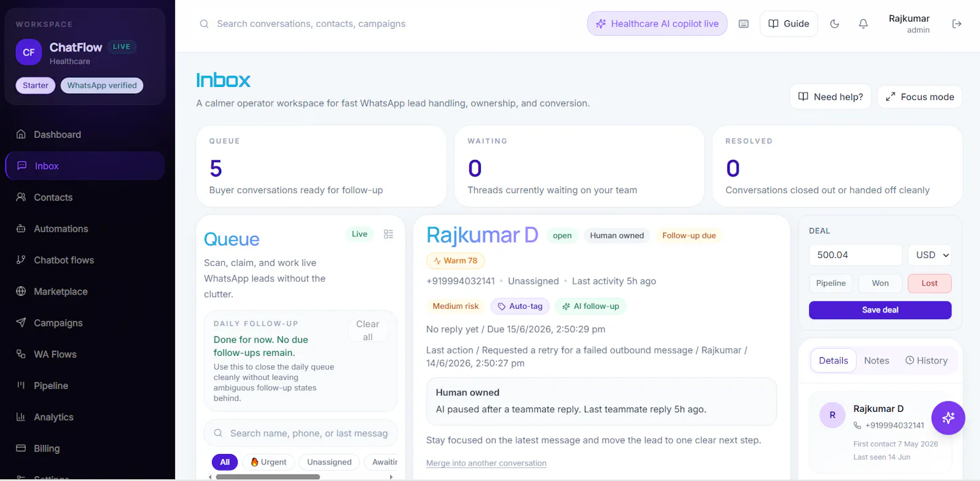Open the floating AI sparkle assistant button
This screenshot has width=980, height=481.
(x=948, y=418)
